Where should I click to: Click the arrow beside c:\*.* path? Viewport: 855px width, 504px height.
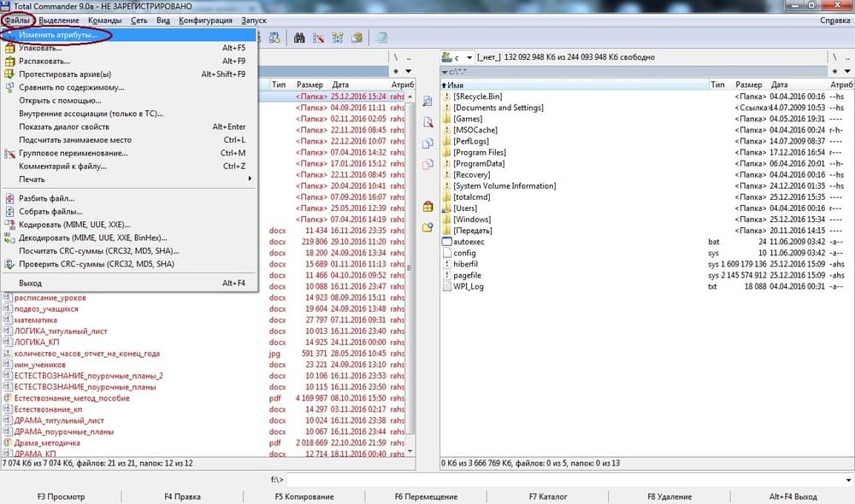pos(445,72)
